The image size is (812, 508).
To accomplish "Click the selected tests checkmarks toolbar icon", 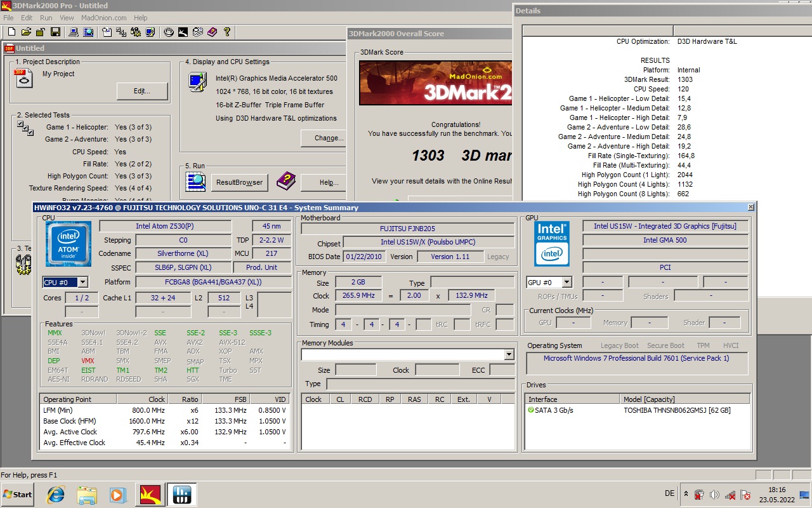I will point(121,32).
